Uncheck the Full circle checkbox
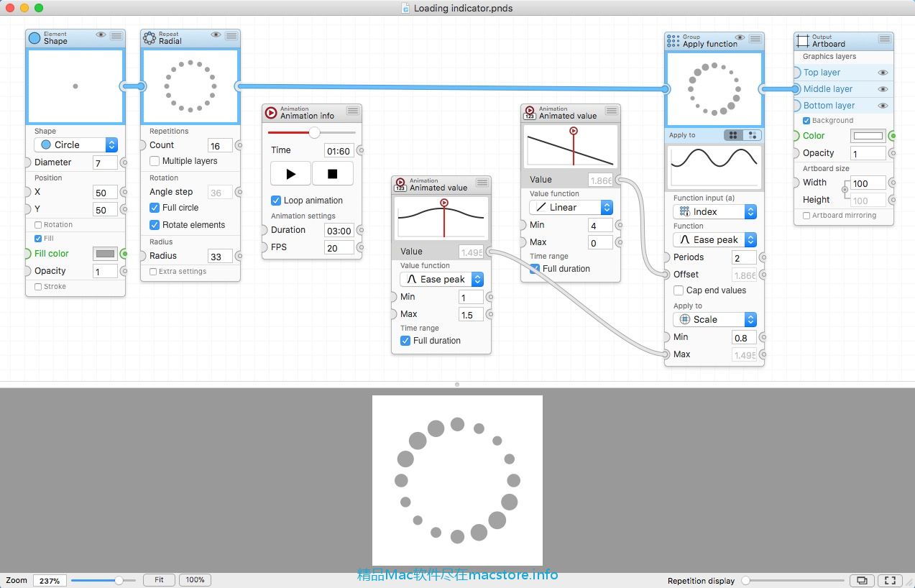 coord(155,207)
